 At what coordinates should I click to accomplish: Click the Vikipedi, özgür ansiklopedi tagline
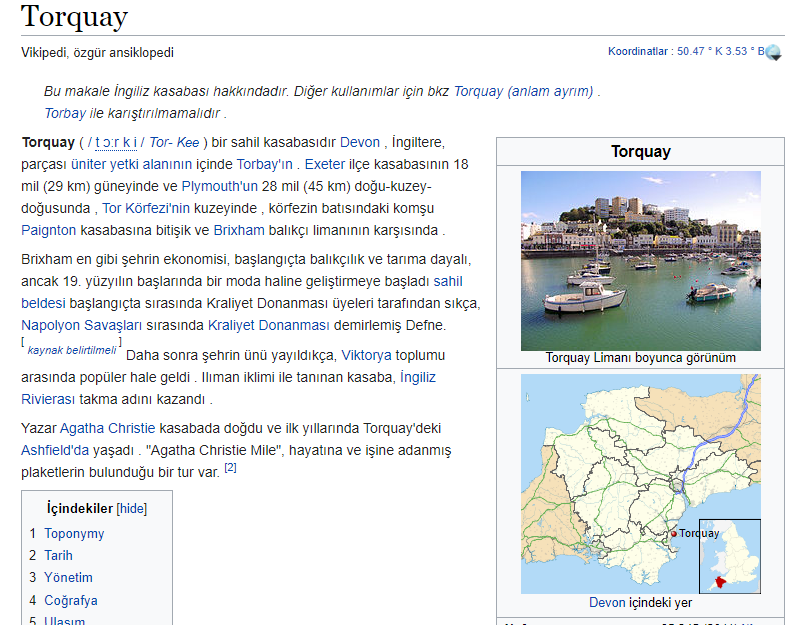tap(98, 52)
